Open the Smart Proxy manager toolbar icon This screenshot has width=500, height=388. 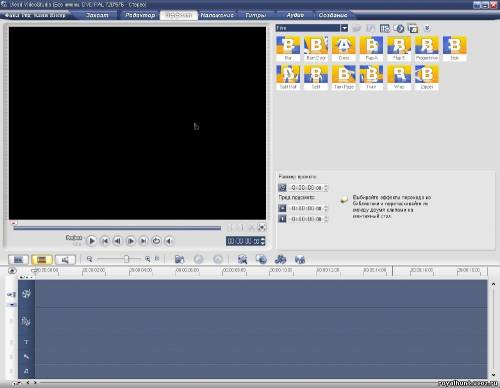pyautogui.click(x=242, y=259)
